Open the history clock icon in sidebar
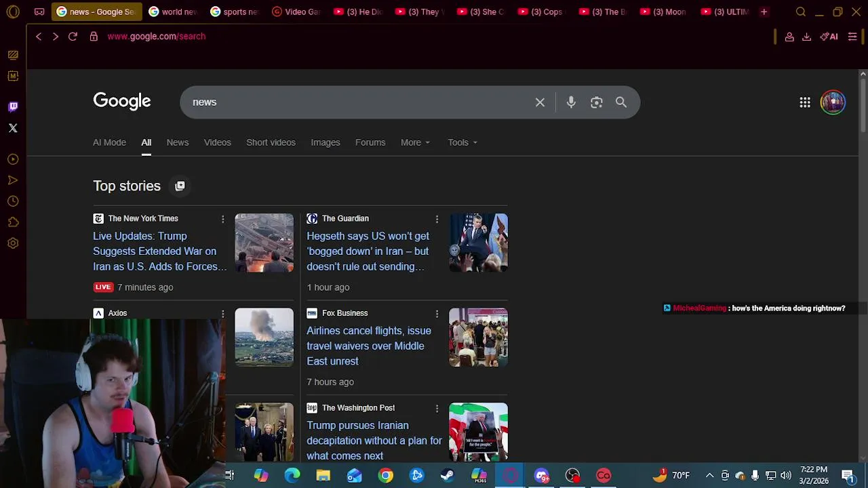This screenshot has width=868, height=488. point(13,201)
